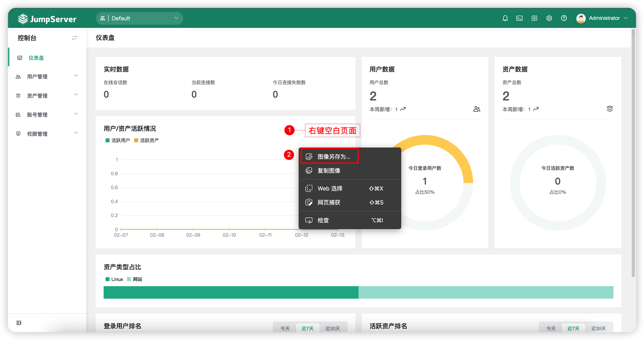644x340 pixels.
Task: Click the users icon in 用户数据 card
Action: pyautogui.click(x=477, y=109)
